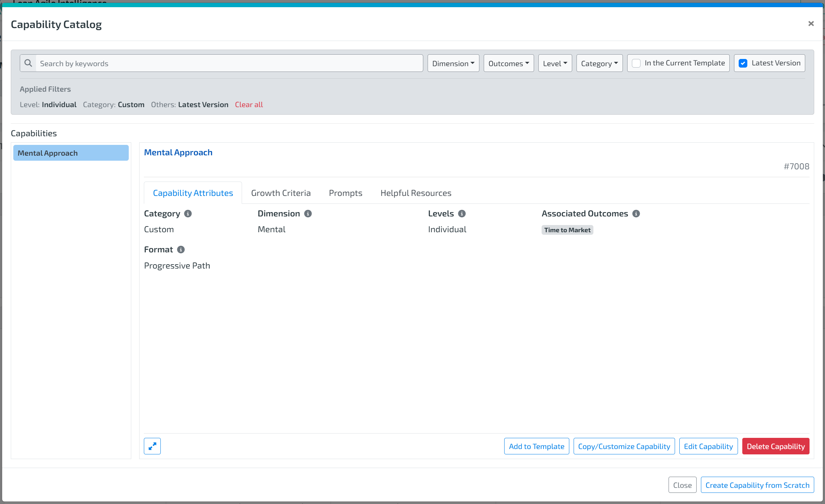Viewport: 825px width, 504px height.
Task: Switch to the Growth Criteria tab
Action: point(281,193)
